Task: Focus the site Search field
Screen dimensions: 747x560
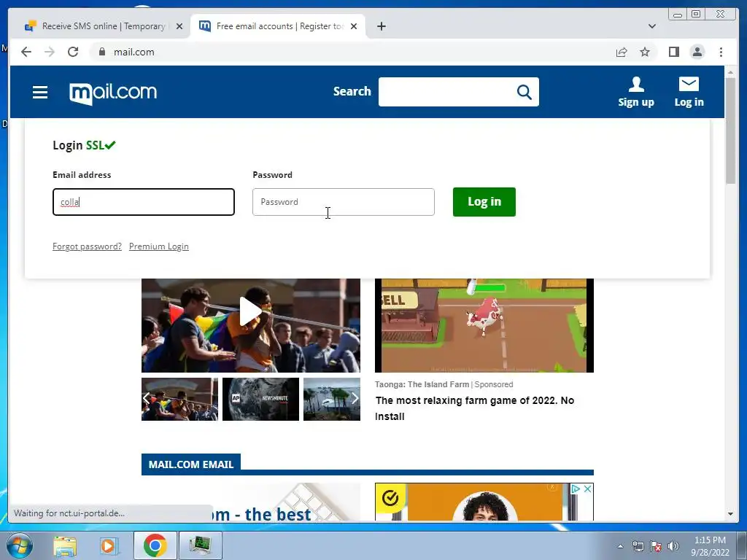Action: (447, 92)
